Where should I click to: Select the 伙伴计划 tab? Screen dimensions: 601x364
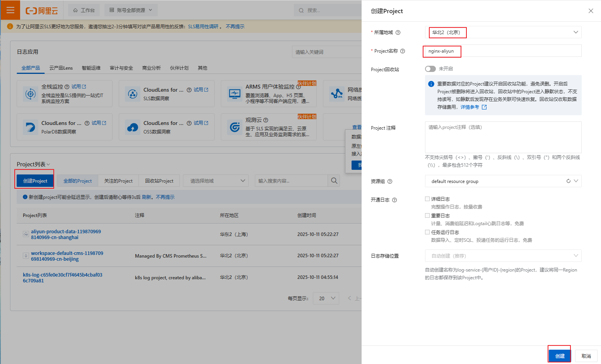(x=179, y=68)
